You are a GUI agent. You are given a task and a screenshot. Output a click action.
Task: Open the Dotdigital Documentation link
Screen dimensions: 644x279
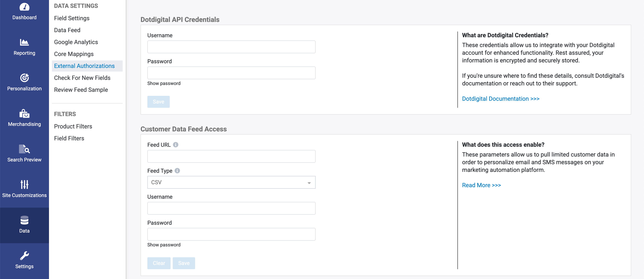pyautogui.click(x=500, y=99)
